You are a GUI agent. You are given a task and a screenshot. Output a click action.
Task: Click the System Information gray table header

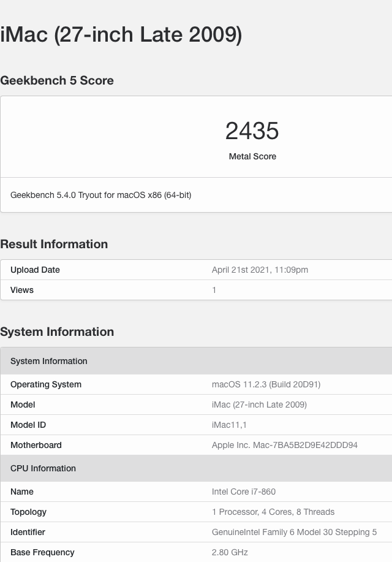click(x=196, y=361)
